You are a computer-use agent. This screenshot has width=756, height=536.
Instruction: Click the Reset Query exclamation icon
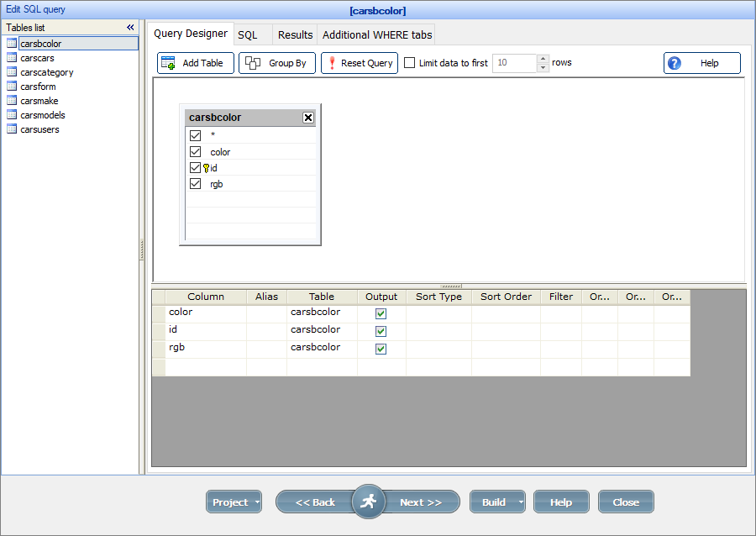click(x=331, y=62)
